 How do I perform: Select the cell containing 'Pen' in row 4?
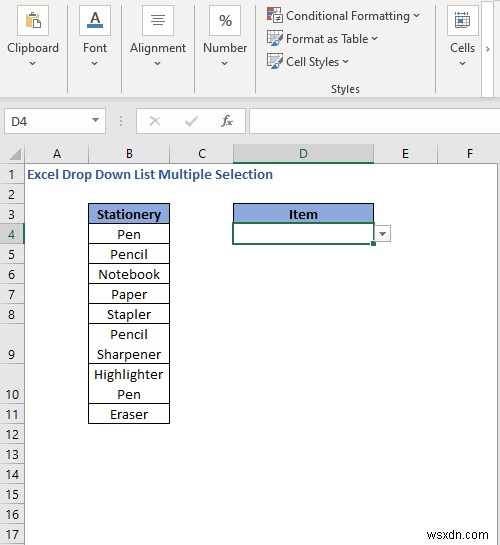[129, 234]
